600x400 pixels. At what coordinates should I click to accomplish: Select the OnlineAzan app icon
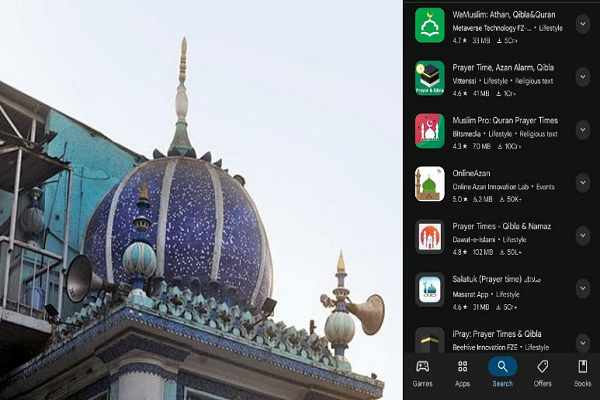(x=430, y=183)
